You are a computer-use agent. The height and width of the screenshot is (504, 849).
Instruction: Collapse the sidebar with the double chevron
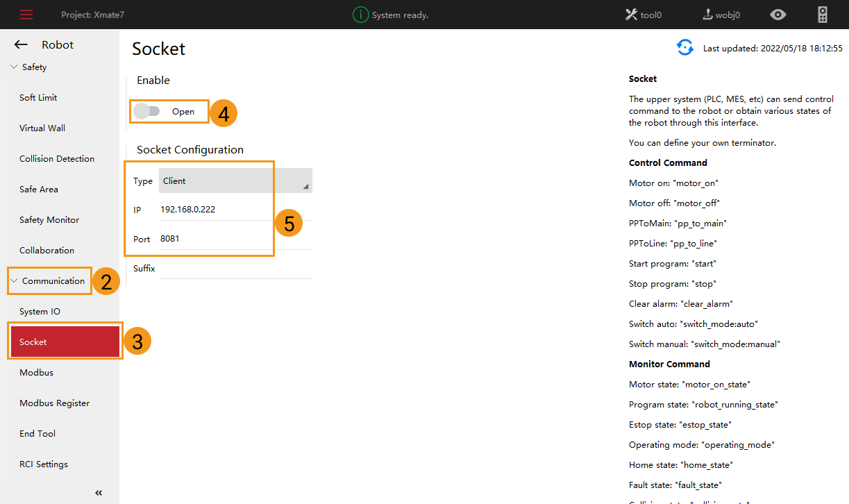coord(98,492)
